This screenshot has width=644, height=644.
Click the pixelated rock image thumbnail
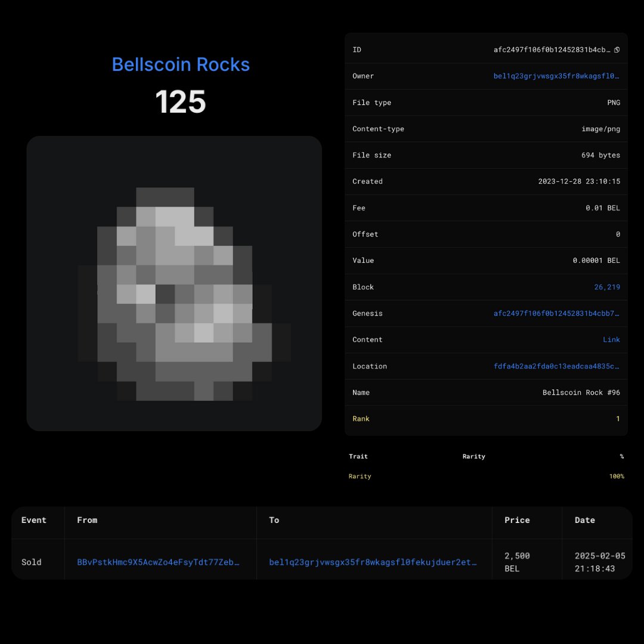click(174, 283)
